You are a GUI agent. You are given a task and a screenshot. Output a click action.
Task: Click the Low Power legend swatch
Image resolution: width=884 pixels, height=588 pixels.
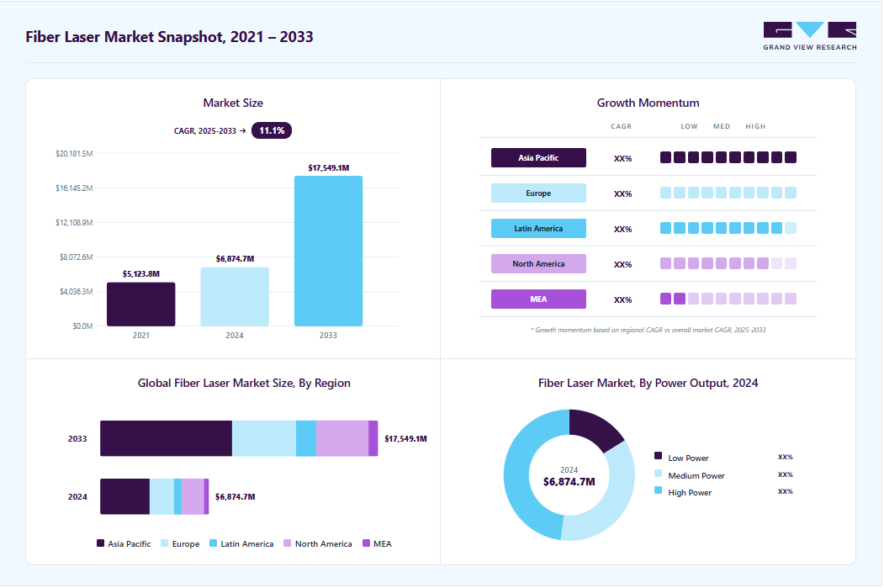tap(658, 456)
